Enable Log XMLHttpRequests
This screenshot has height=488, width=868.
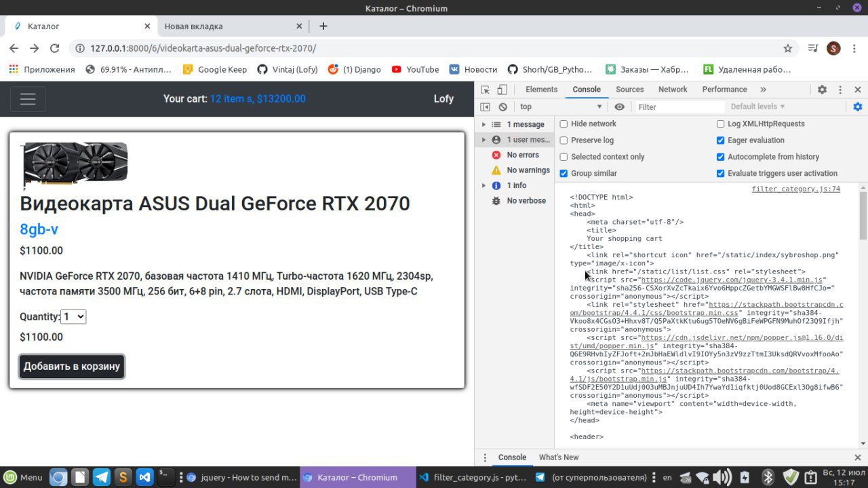point(721,124)
